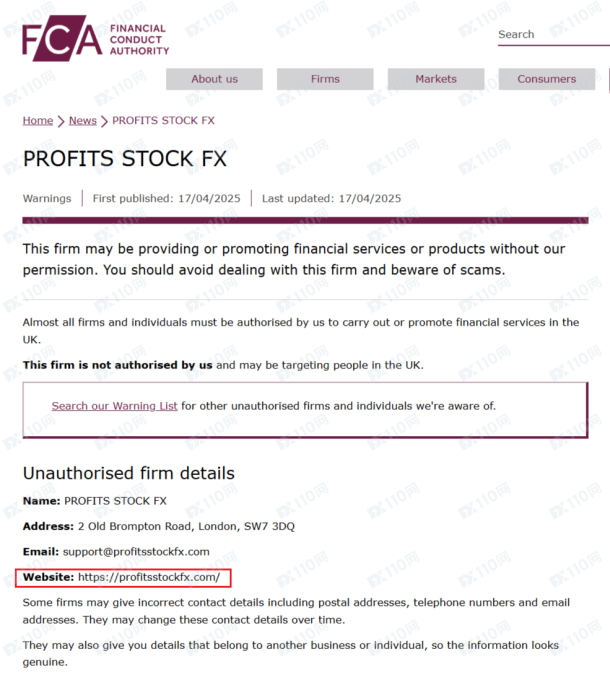The width and height of the screenshot is (610, 680).
Task: Click the First published date text
Action: click(166, 198)
